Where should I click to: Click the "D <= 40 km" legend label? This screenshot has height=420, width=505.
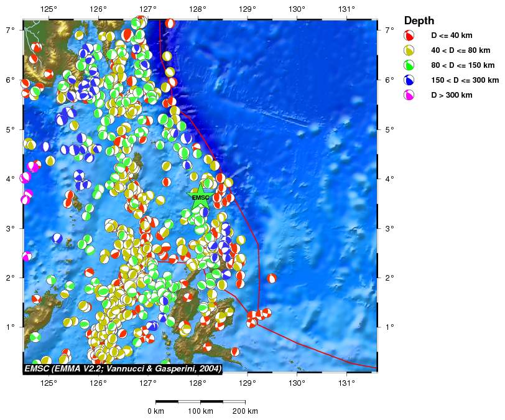point(452,35)
